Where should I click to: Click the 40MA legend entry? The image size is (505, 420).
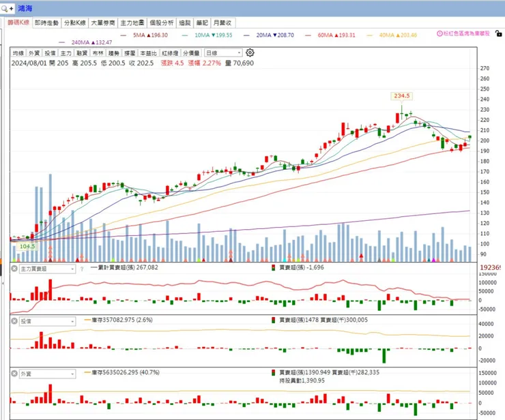392,35
